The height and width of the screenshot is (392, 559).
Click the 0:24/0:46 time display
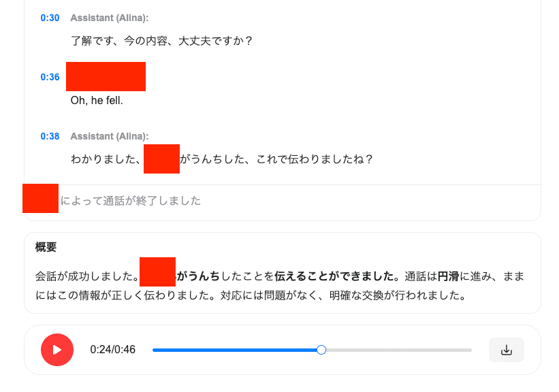pyautogui.click(x=113, y=349)
